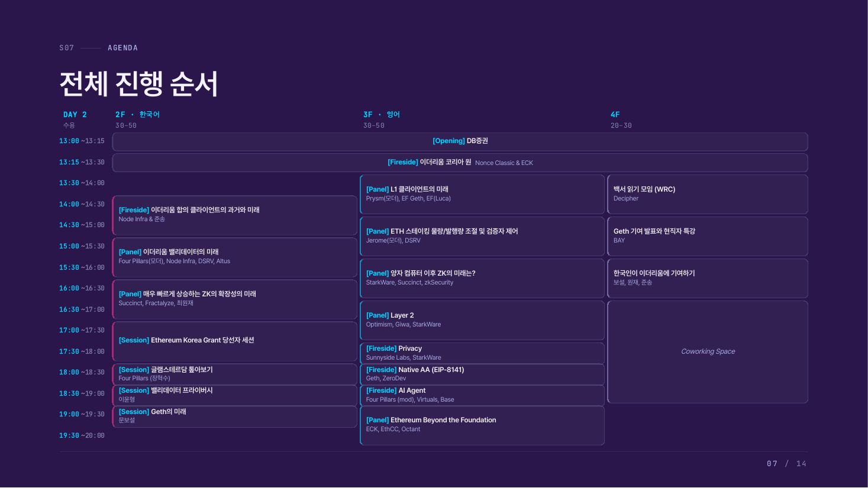Image resolution: width=868 pixels, height=488 pixels.
Task: Select the "Four Pillars (mod), Virtuals, Base" speaker line
Action: point(410,400)
